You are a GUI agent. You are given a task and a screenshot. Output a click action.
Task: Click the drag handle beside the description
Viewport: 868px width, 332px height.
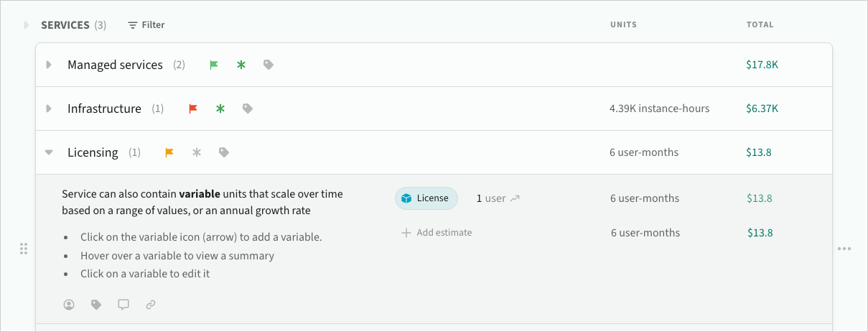[x=24, y=249]
